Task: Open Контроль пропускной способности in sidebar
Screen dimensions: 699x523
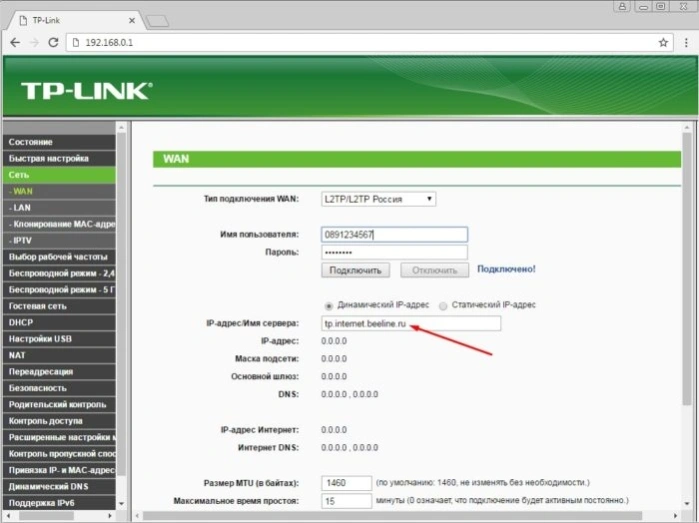Action: click(59, 454)
